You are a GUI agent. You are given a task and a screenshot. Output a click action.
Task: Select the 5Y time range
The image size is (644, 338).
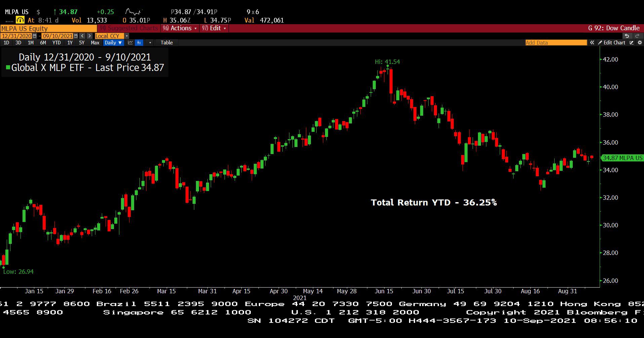pos(82,43)
